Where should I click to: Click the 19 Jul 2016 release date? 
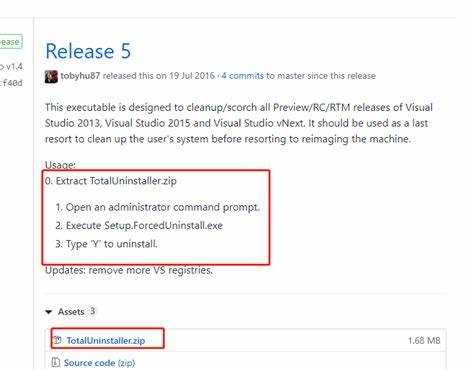pyautogui.click(x=192, y=76)
